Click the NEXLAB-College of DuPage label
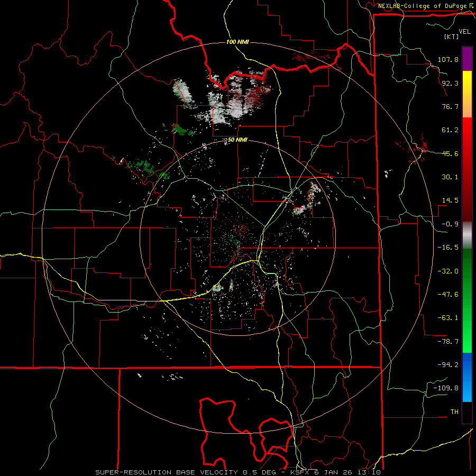Image resolution: width=476 pixels, height=476 pixels. click(423, 6)
